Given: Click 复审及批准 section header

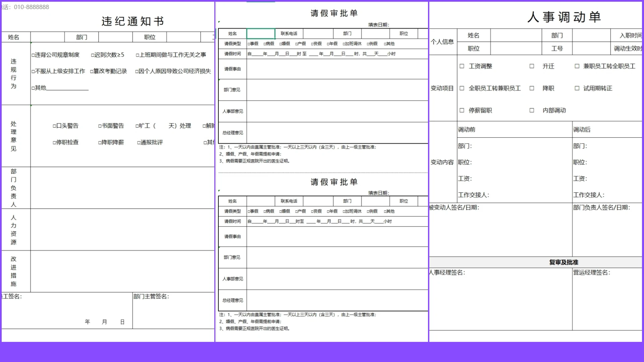Looking at the screenshot, I should [x=563, y=262].
